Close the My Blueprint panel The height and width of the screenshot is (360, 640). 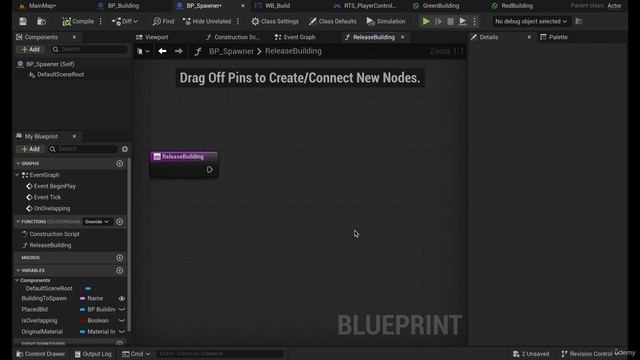74,136
